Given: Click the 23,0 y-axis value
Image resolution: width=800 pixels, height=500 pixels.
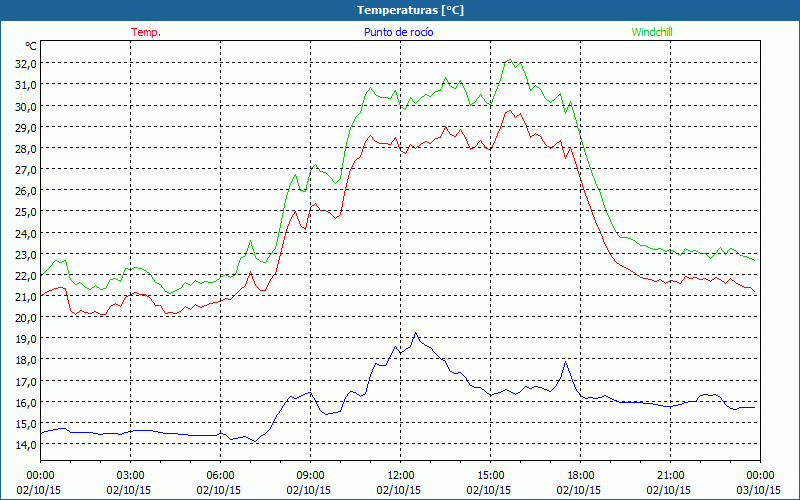Looking at the screenshot, I should coord(26,254).
